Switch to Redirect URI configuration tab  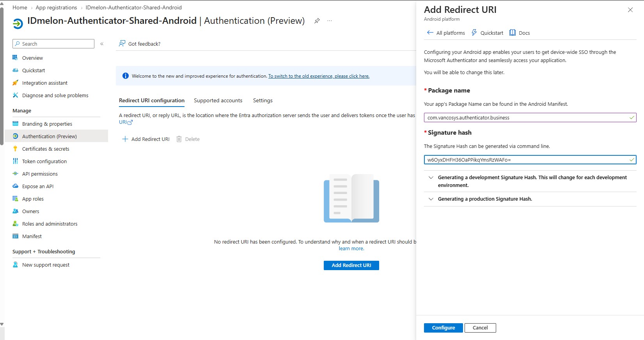click(152, 100)
